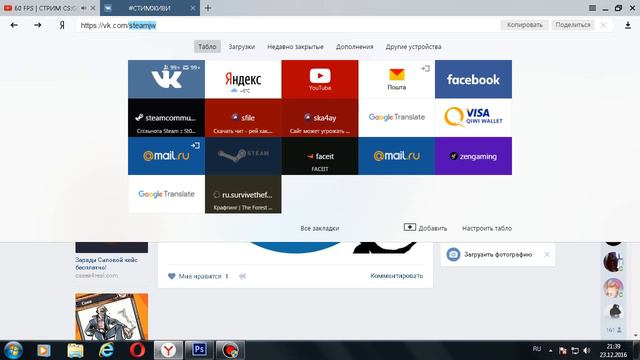The image size is (640, 360).
Task: Switch to the 60 FPS YouTube browser tab
Action: pos(45,8)
